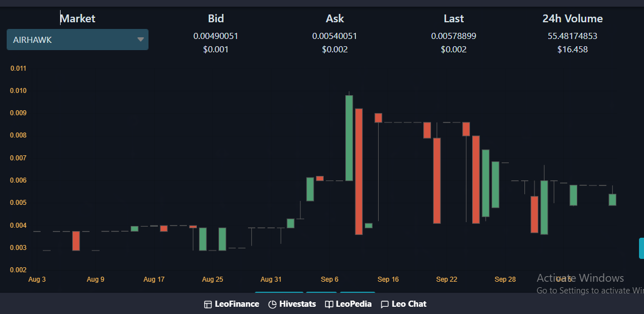Click the speech bubble icon beside Leo Chat
The height and width of the screenshot is (314, 644).
pos(385,305)
